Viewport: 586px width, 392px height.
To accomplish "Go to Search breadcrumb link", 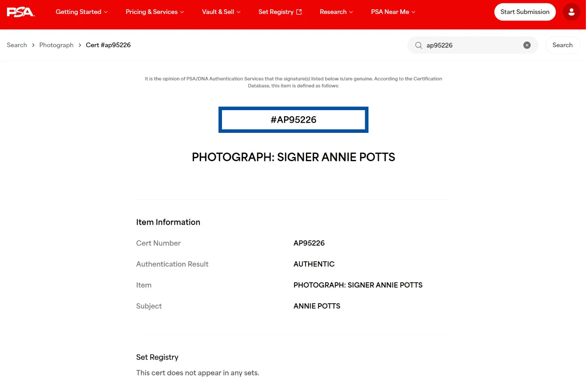I will click(x=17, y=45).
